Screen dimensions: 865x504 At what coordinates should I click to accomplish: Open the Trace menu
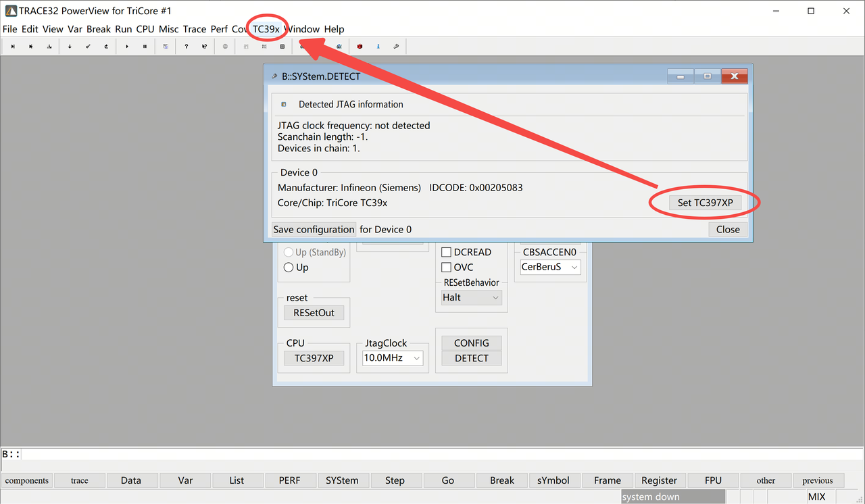click(x=195, y=29)
